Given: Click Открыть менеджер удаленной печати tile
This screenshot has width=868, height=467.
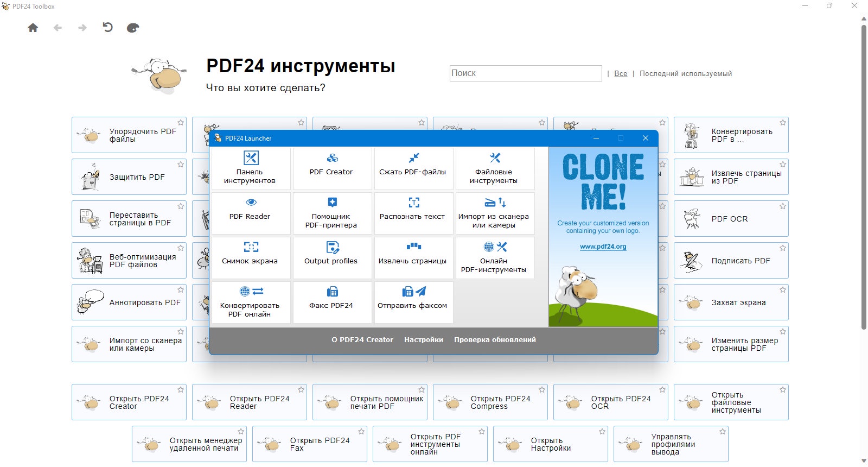Looking at the screenshot, I should click(x=189, y=444).
